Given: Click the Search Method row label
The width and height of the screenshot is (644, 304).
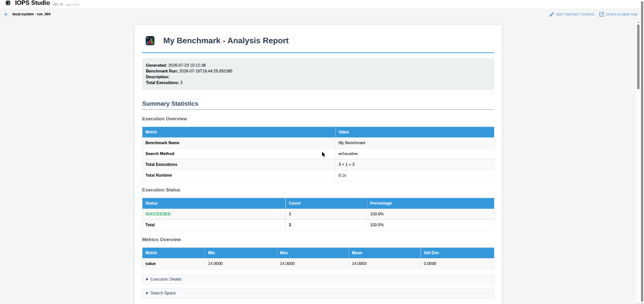Looking at the screenshot, I should click(160, 154).
